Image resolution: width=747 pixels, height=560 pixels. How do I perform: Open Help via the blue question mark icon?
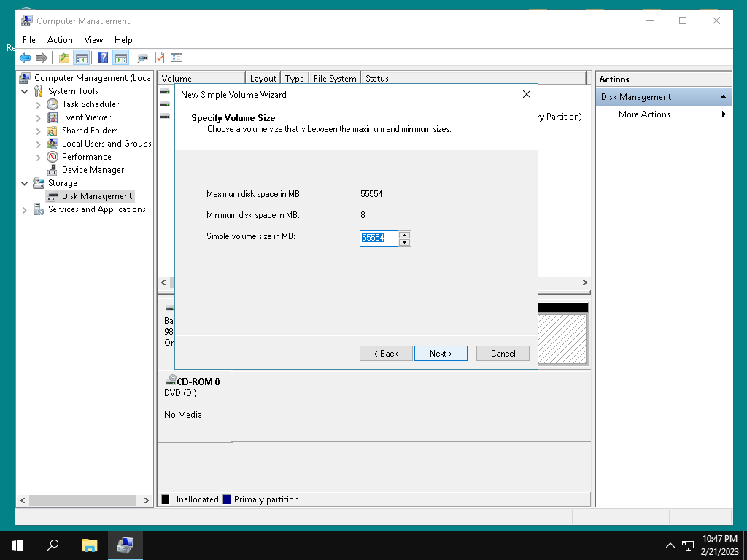pos(103,58)
